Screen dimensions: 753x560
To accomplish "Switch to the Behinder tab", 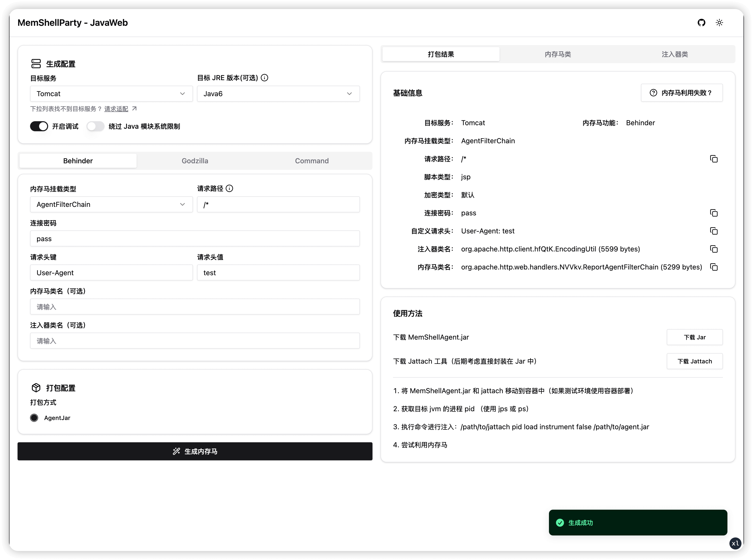I will click(78, 161).
